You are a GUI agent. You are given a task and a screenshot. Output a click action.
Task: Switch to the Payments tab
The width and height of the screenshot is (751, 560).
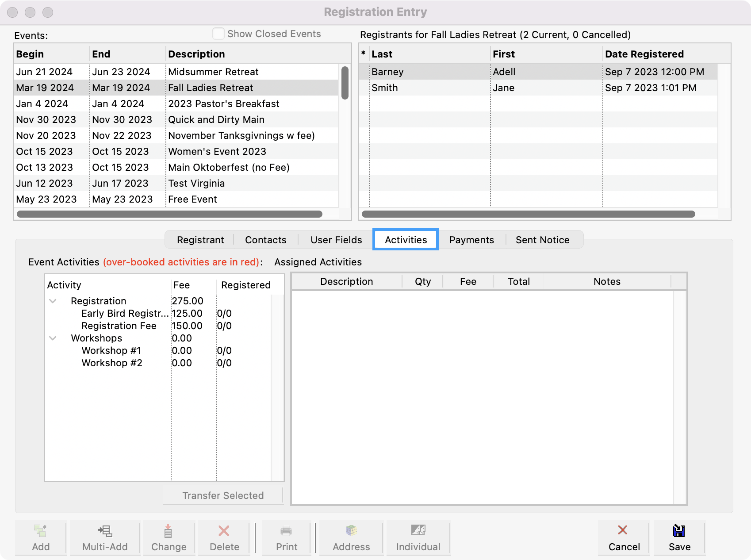point(471,240)
